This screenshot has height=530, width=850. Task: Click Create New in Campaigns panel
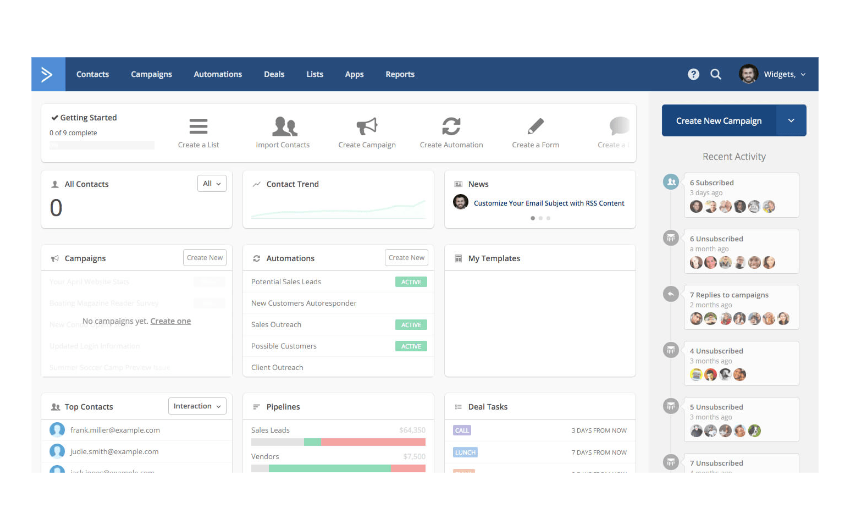pos(205,257)
